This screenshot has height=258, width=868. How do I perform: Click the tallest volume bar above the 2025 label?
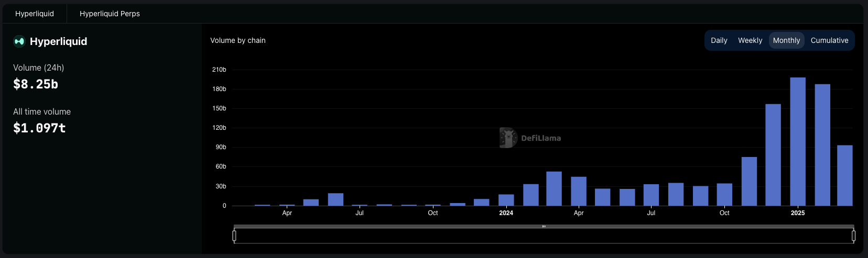pyautogui.click(x=798, y=141)
